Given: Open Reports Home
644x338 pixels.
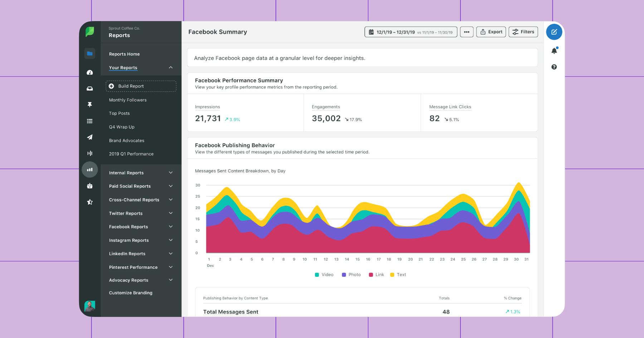Looking at the screenshot, I should (x=124, y=54).
